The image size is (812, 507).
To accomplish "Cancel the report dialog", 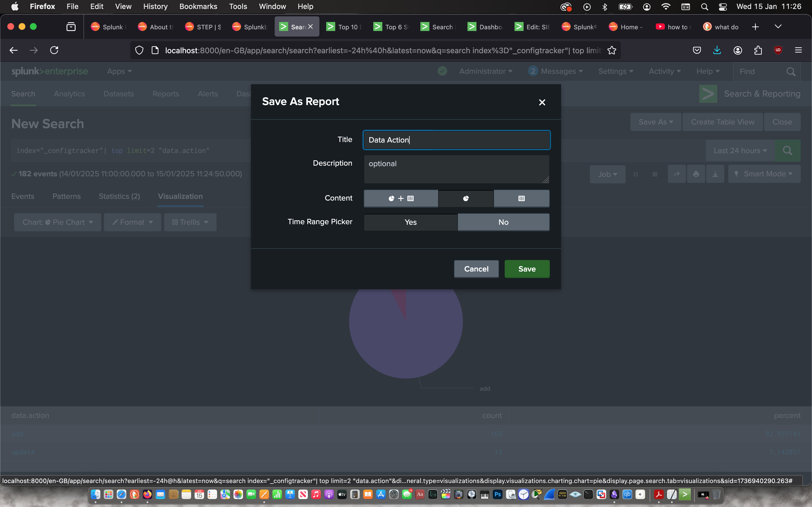I will tap(476, 269).
